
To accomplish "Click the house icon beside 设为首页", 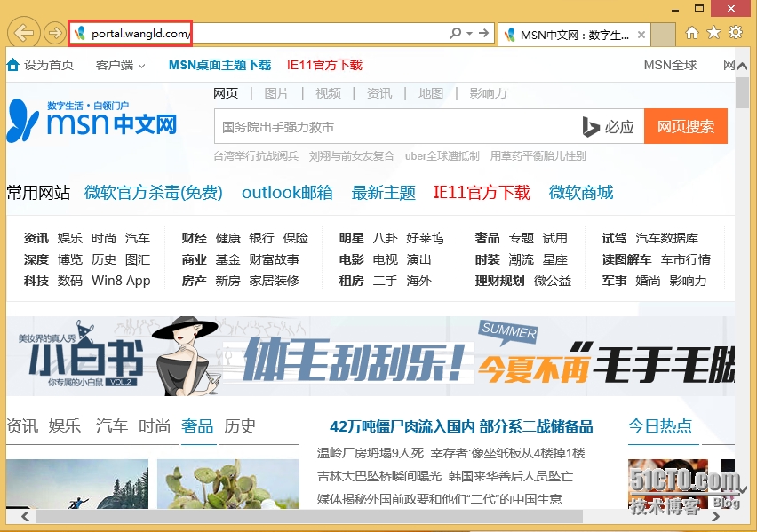I will tap(13, 65).
